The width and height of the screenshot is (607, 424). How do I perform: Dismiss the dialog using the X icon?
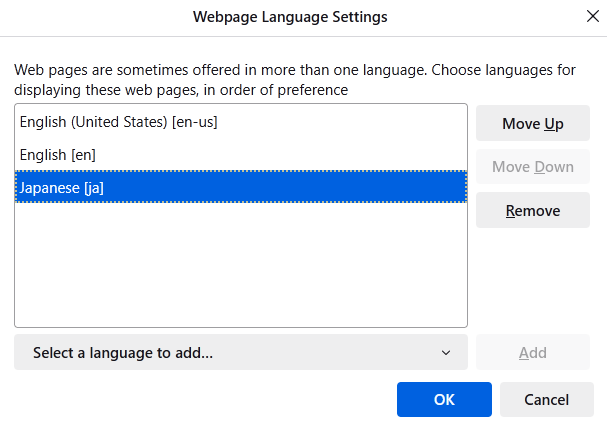[x=591, y=17]
